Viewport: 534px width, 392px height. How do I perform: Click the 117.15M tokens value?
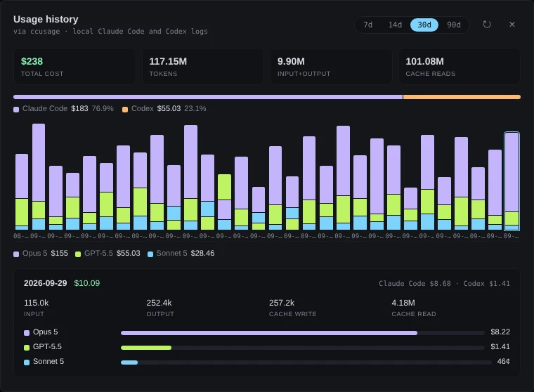168,61
